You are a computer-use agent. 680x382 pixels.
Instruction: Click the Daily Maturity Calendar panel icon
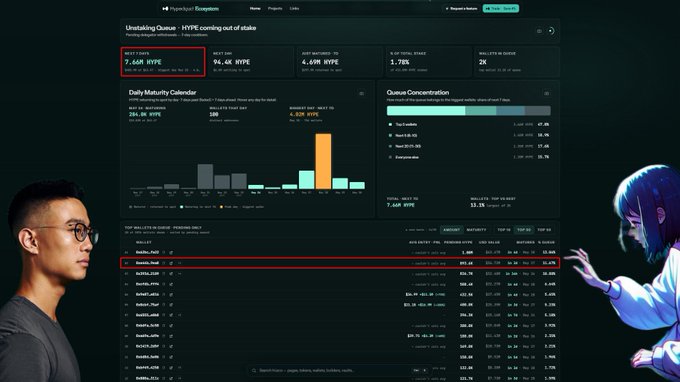coord(362,93)
